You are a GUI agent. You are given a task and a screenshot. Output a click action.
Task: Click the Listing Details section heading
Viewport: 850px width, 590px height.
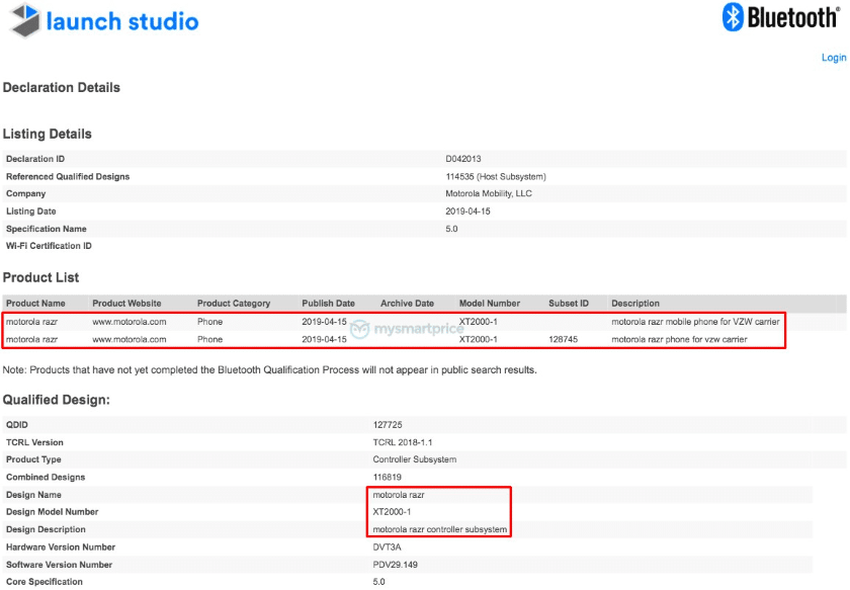(47, 134)
